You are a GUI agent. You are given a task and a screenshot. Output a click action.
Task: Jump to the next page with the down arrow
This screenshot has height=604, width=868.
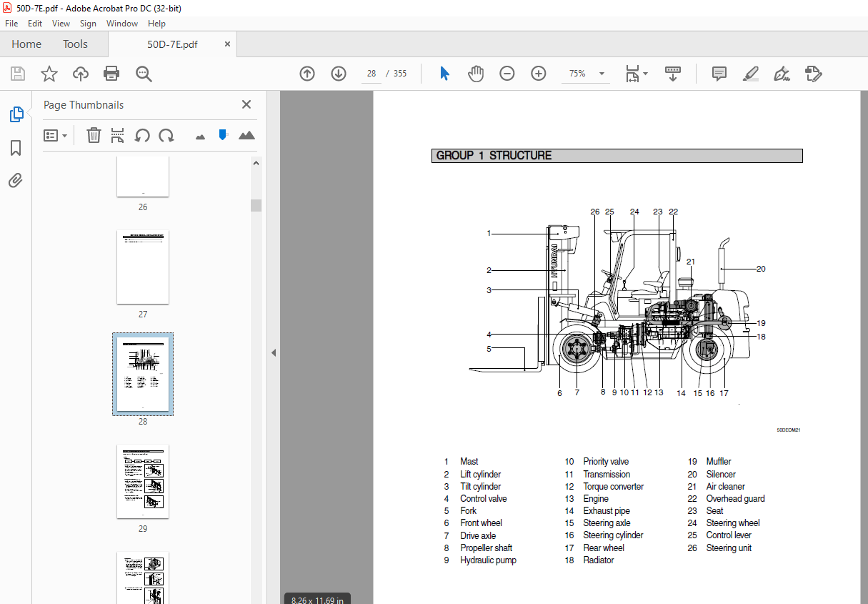click(x=338, y=74)
